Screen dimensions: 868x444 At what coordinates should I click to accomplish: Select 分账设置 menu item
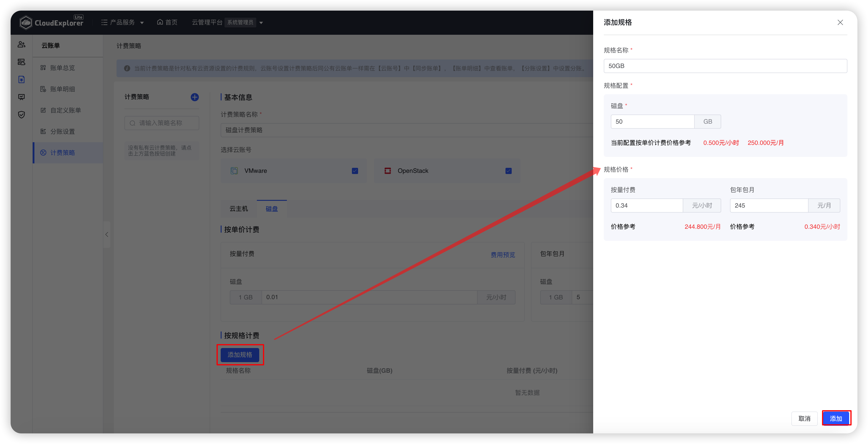(68, 132)
